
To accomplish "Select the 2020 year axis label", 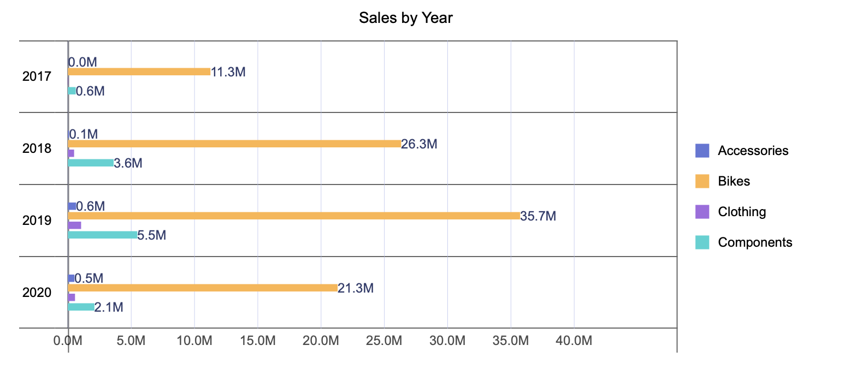I will (x=37, y=293).
